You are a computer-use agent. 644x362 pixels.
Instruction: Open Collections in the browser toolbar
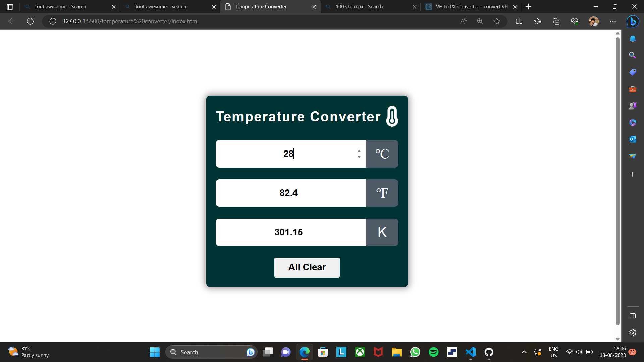[556, 21]
